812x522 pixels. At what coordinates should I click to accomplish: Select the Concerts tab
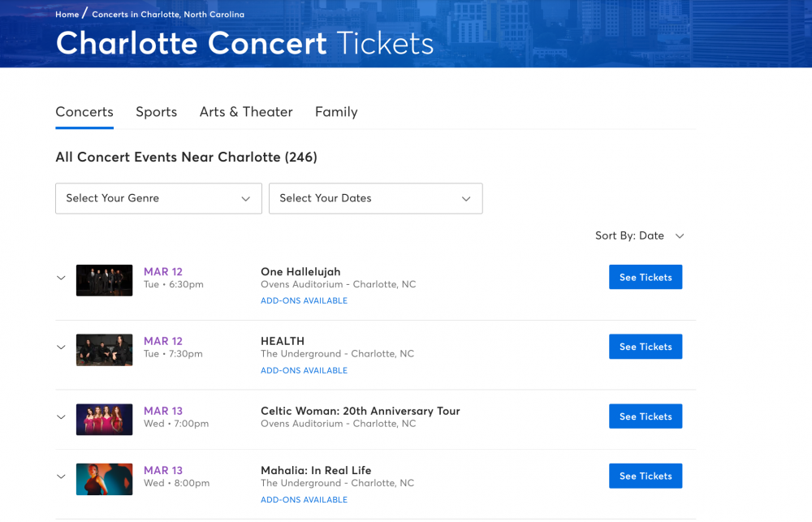click(x=84, y=112)
